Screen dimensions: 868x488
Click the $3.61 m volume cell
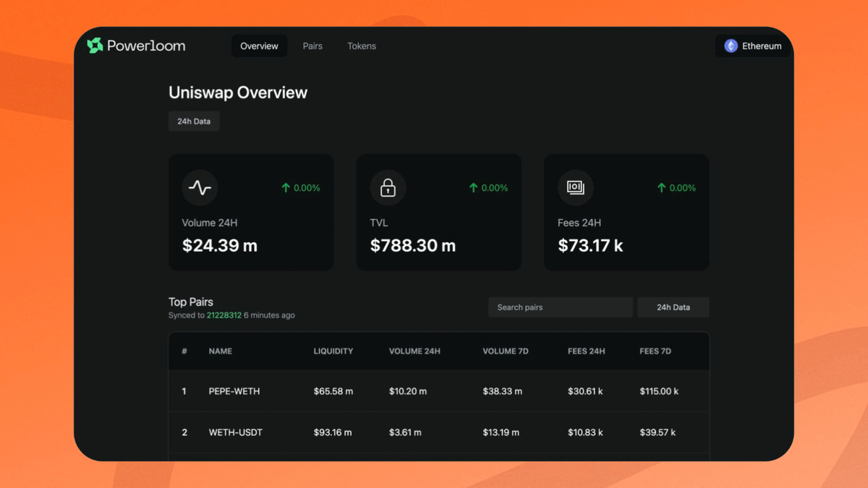coord(405,432)
